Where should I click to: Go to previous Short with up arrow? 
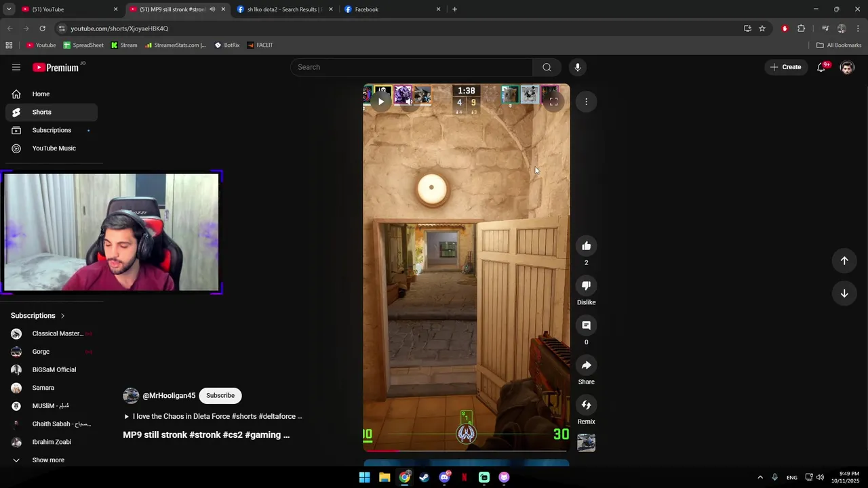844,261
